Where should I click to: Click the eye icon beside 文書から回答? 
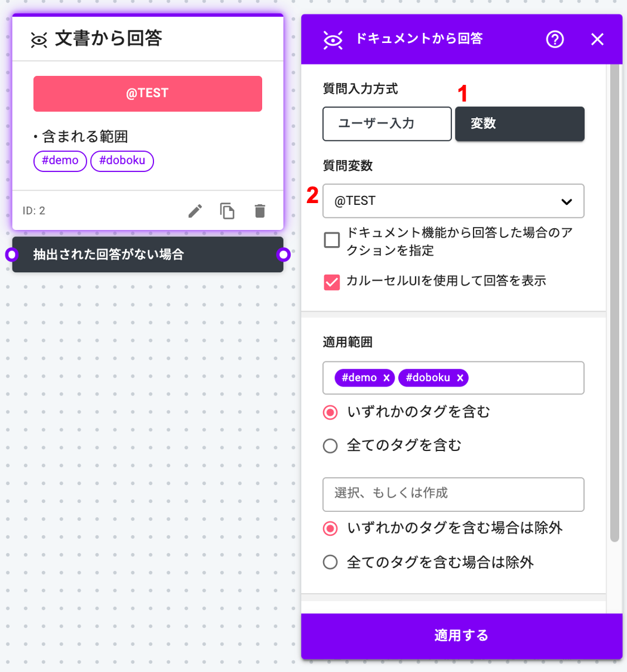(x=39, y=41)
